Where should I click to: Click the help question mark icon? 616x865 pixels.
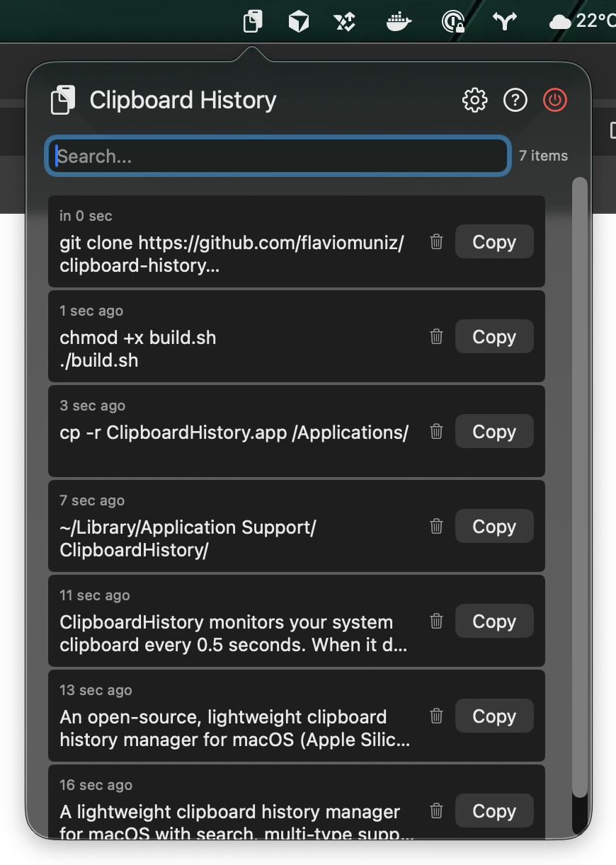[x=515, y=101]
